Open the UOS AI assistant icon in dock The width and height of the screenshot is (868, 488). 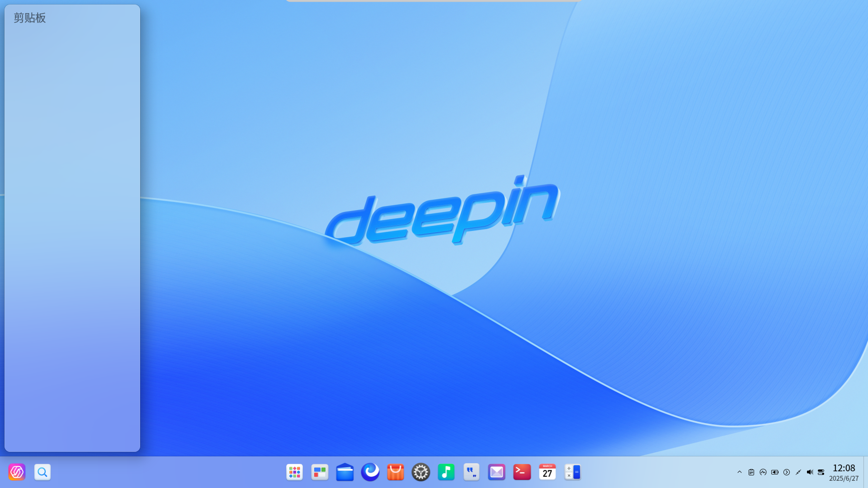coord(17,472)
